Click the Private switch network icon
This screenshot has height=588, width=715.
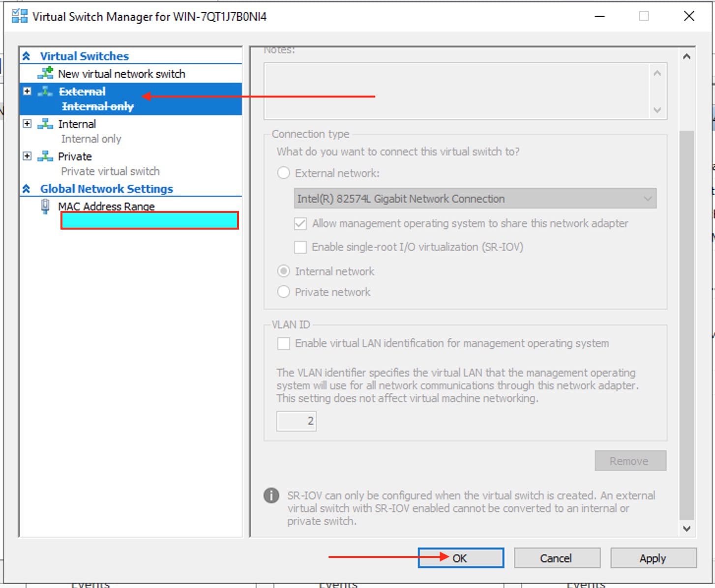click(45, 156)
